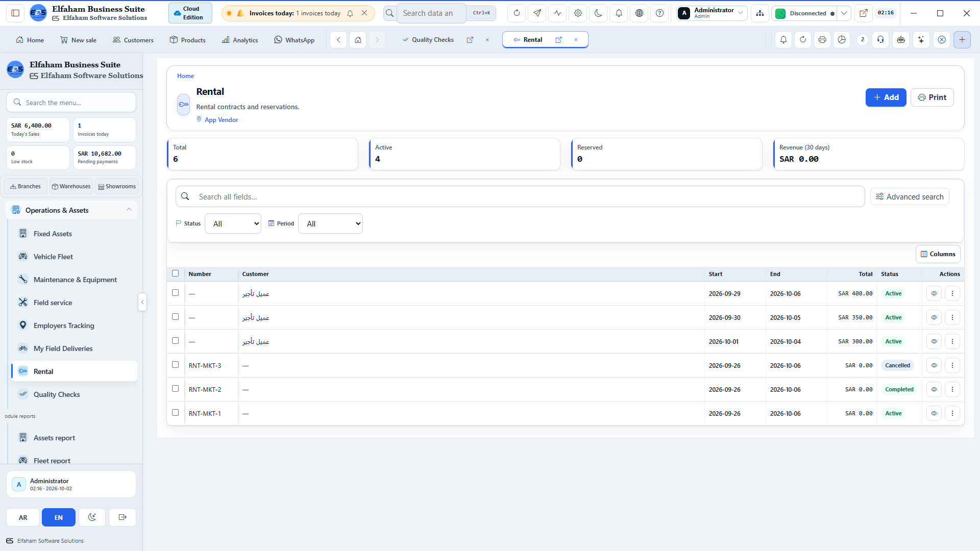Open the Disconnected status chevron
The width and height of the screenshot is (980, 551).
[844, 13]
